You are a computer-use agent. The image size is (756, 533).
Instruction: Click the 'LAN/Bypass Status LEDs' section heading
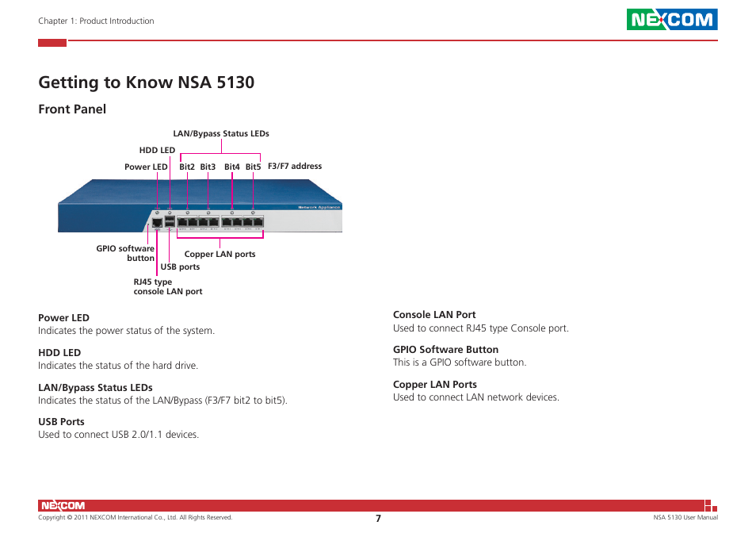pos(95,388)
